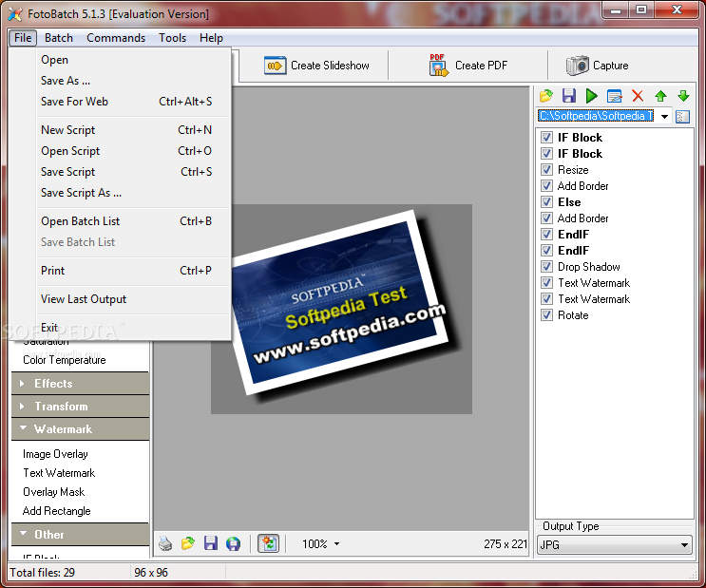706x588 pixels.
Task: Choose Save For Web in the File menu
Action: pyautogui.click(x=133, y=102)
